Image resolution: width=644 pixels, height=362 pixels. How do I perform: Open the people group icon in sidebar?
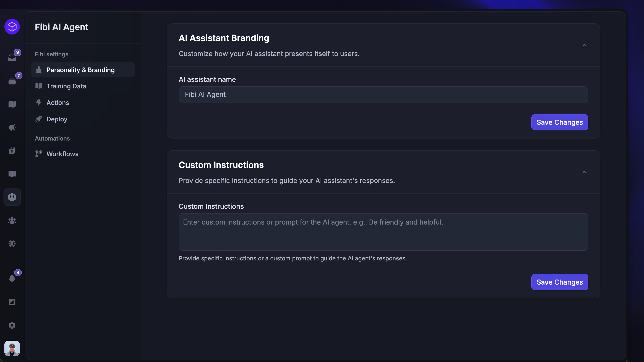tap(12, 220)
